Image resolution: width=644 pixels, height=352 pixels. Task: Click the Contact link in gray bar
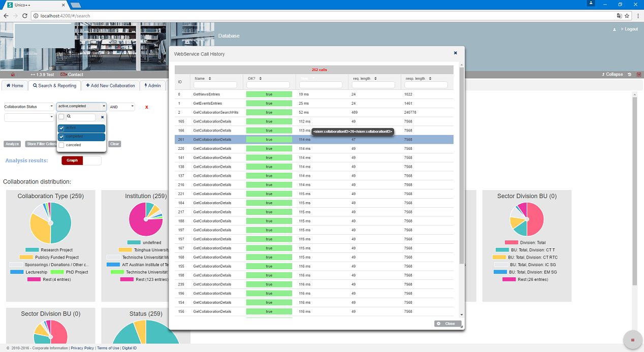76,75
